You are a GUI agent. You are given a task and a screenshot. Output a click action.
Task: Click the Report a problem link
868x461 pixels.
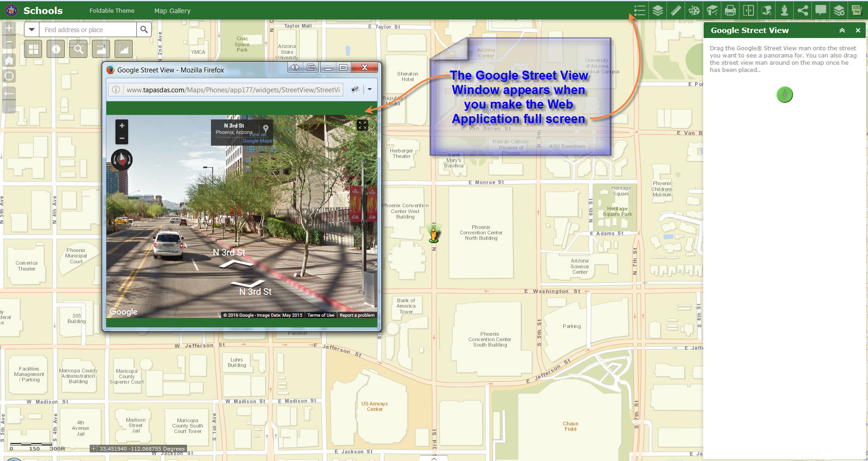[x=357, y=315]
